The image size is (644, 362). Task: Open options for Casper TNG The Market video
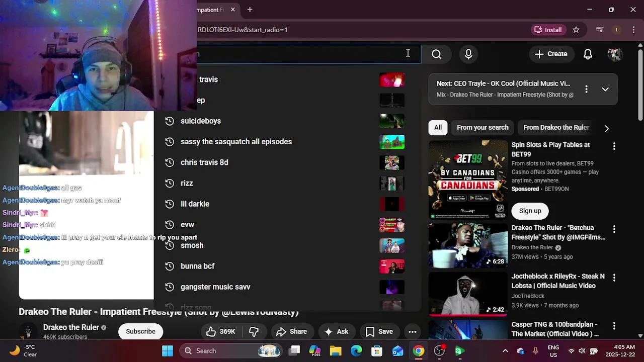coord(614,326)
